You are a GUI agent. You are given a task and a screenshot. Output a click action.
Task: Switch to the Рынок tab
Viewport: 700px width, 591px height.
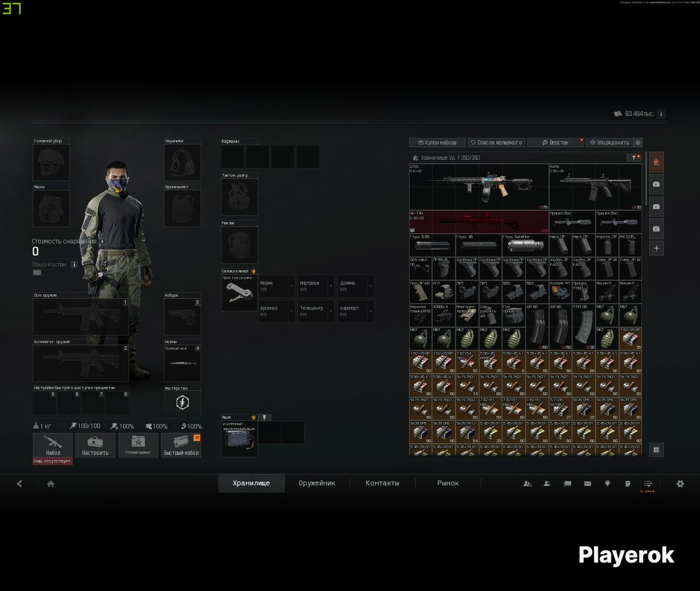coord(448,483)
